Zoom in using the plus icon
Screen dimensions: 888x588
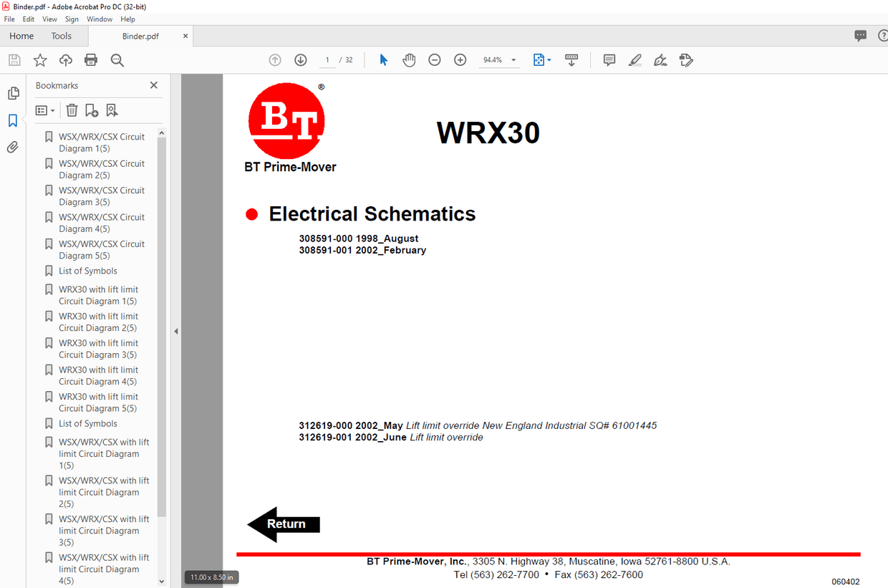(460, 60)
